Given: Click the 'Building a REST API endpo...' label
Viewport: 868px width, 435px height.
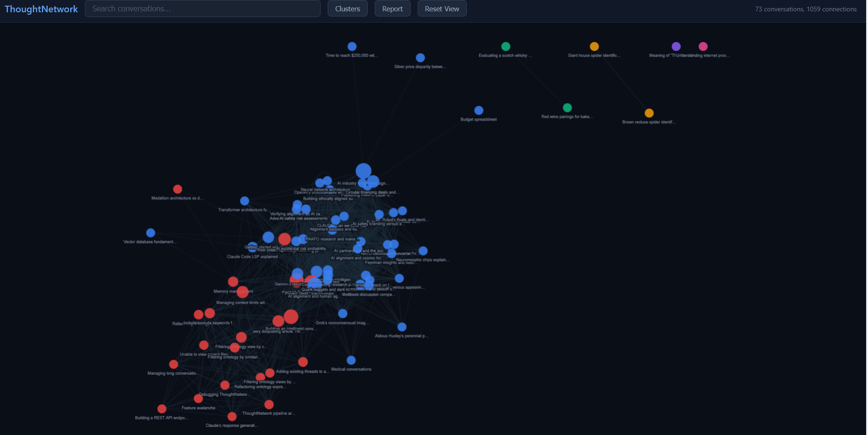Looking at the screenshot, I should [162, 418].
